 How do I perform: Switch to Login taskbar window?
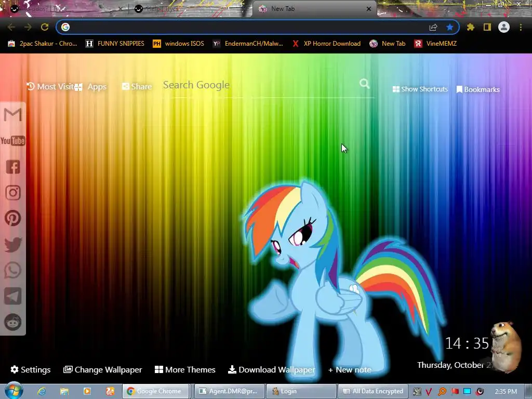click(301, 391)
